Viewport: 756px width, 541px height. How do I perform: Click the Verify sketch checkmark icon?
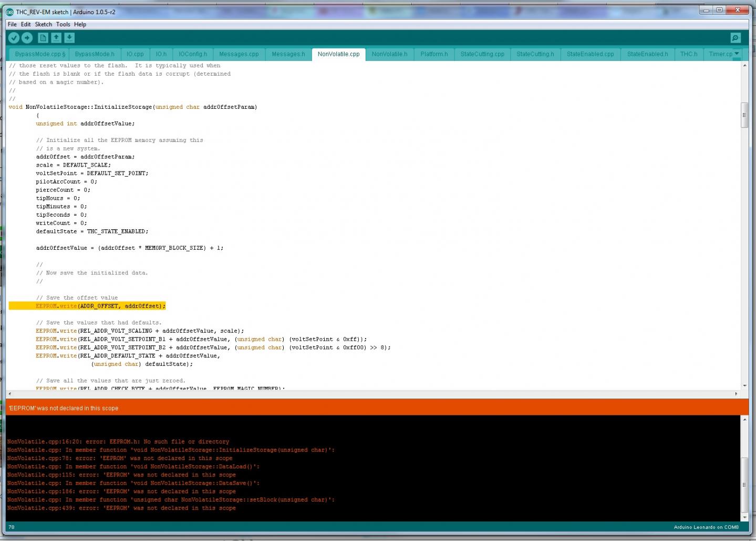pyautogui.click(x=14, y=38)
